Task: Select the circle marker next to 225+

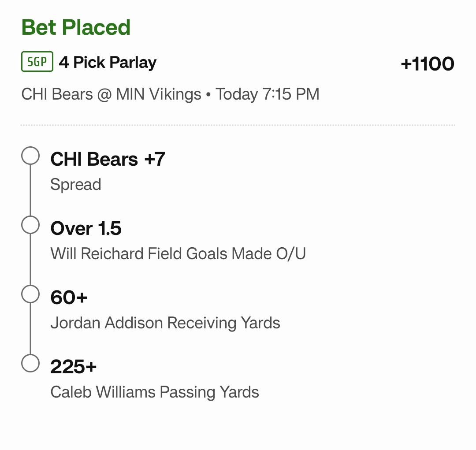Action: tap(30, 364)
